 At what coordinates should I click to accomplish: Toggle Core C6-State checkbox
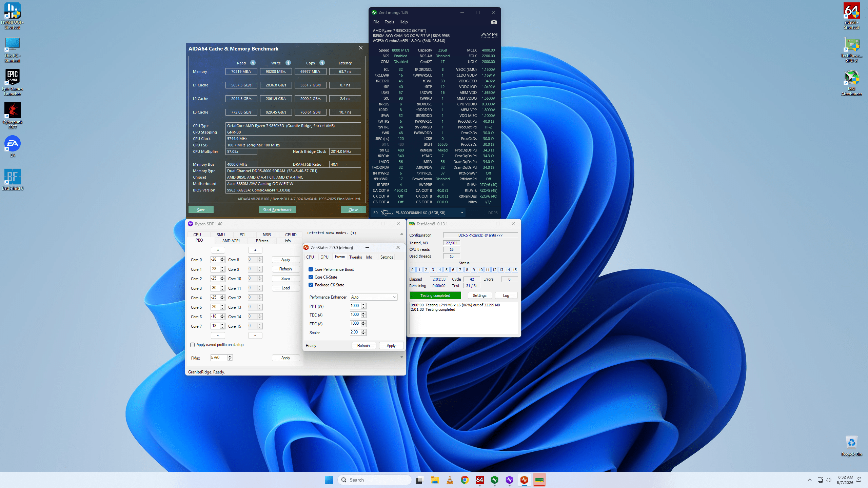click(311, 277)
